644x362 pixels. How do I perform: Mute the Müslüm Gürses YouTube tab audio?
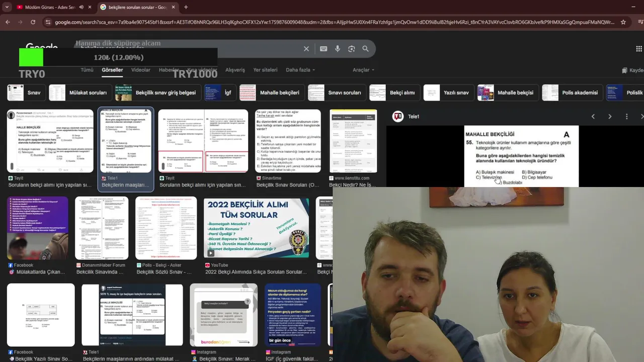82,7
